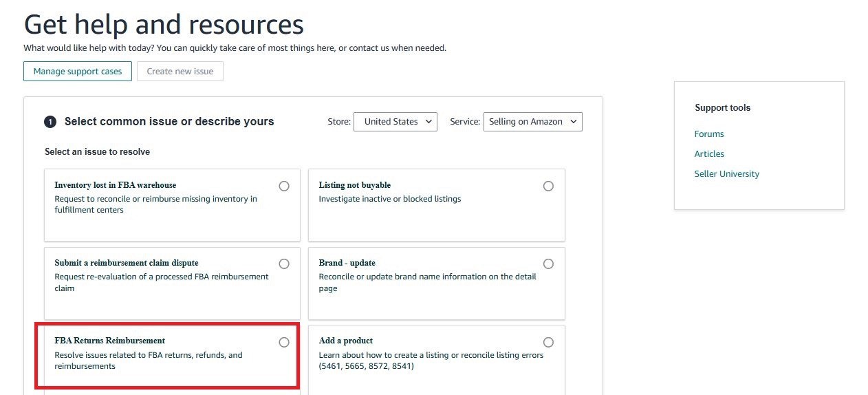868x395 pixels.
Task: Click the Listing not buyable card title
Action: (355, 185)
